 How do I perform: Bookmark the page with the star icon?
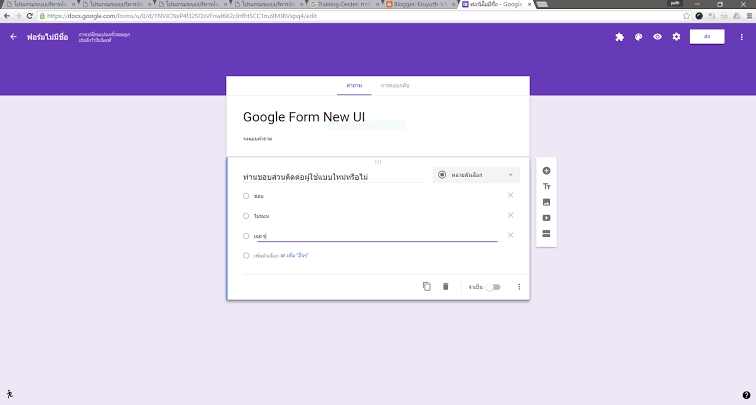[x=686, y=16]
